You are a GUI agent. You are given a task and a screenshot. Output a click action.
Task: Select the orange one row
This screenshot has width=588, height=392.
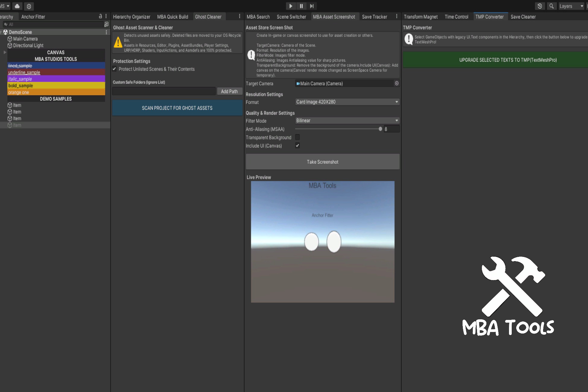[x=56, y=92]
